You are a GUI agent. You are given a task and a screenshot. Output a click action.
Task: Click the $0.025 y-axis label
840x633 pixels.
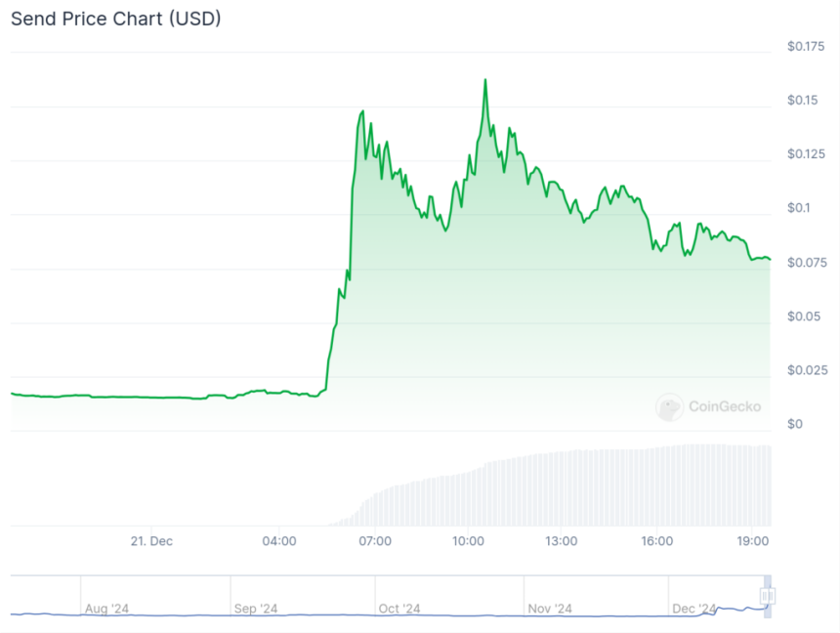pyautogui.click(x=807, y=370)
